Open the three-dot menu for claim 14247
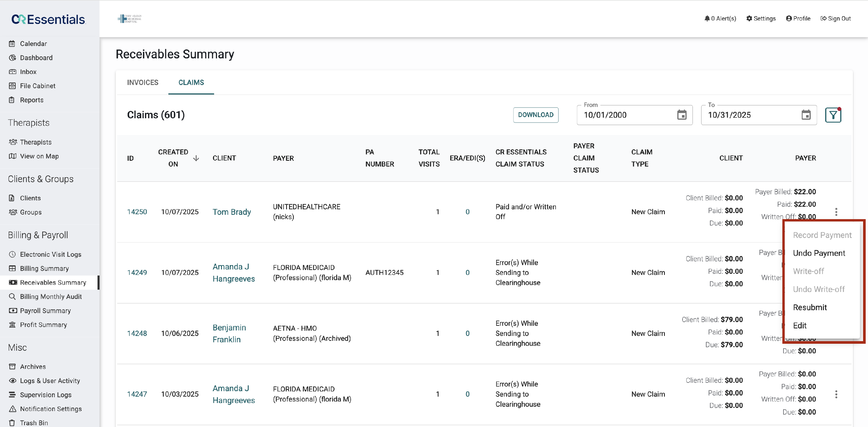The image size is (868, 427). click(836, 394)
